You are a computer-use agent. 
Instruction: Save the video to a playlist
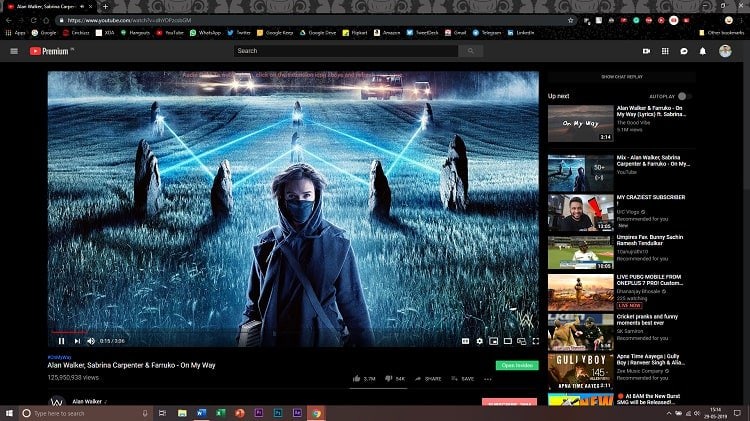pos(463,378)
